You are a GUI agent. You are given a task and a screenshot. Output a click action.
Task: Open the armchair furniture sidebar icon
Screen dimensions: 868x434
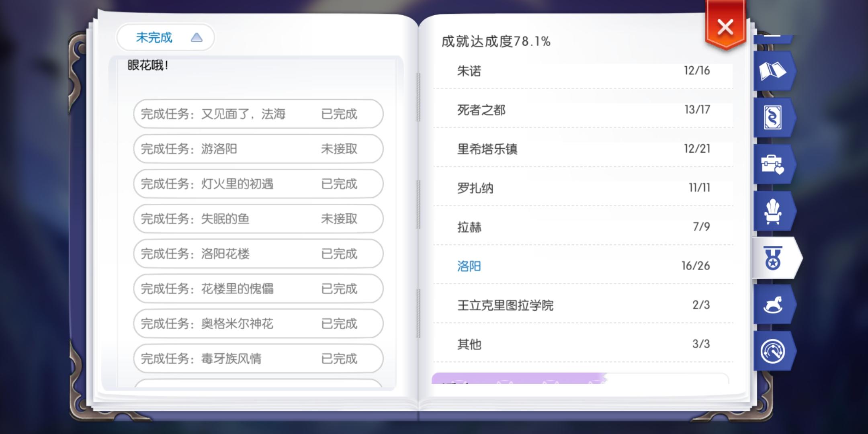click(x=773, y=211)
